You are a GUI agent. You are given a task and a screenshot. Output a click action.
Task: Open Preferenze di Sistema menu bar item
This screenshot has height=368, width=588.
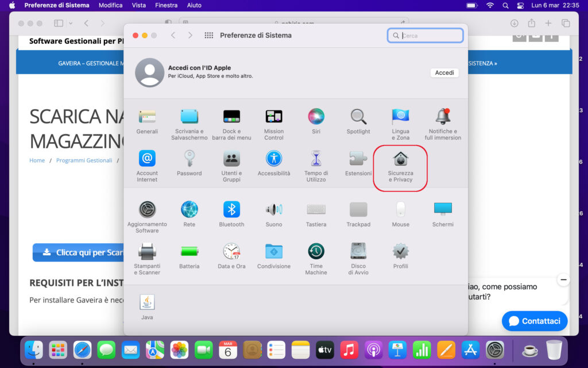click(x=57, y=5)
